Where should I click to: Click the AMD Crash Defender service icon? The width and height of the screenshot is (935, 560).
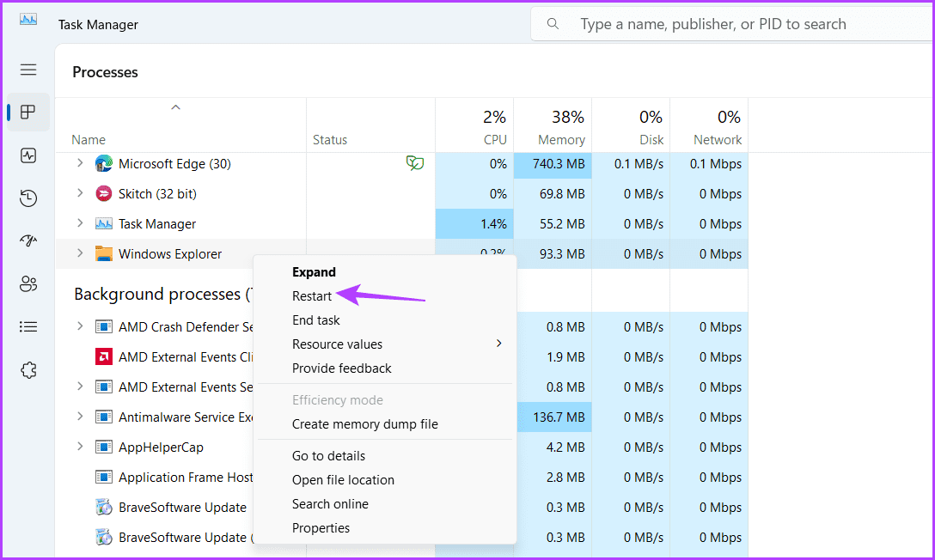[x=104, y=326]
